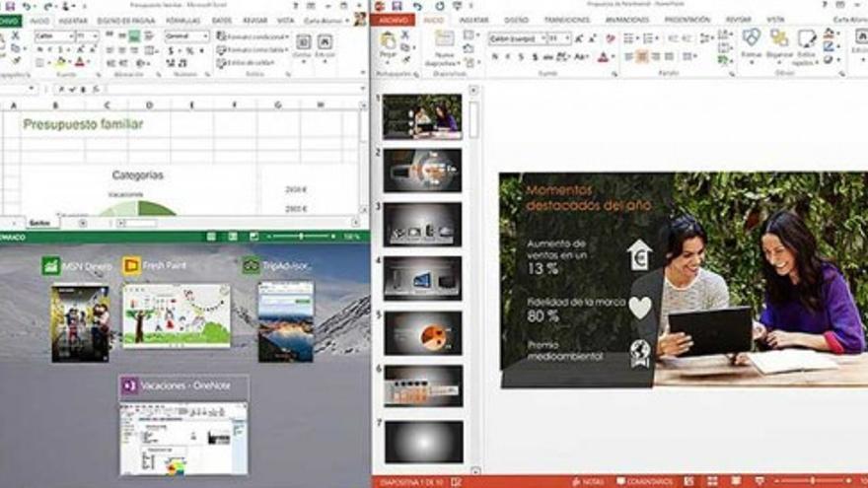The height and width of the screenshot is (488, 868).
Task: Select slide 3 thumbnail in the PowerPoint panel
Action: coord(422,225)
